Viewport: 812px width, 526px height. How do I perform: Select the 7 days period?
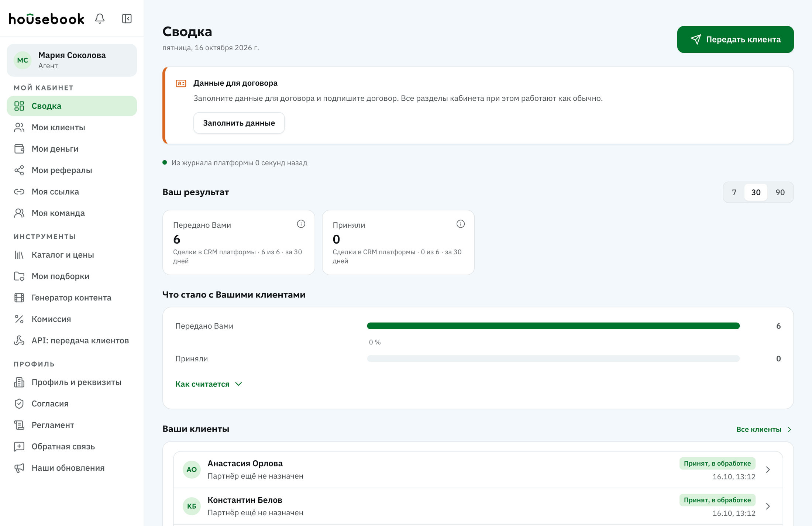(734, 192)
